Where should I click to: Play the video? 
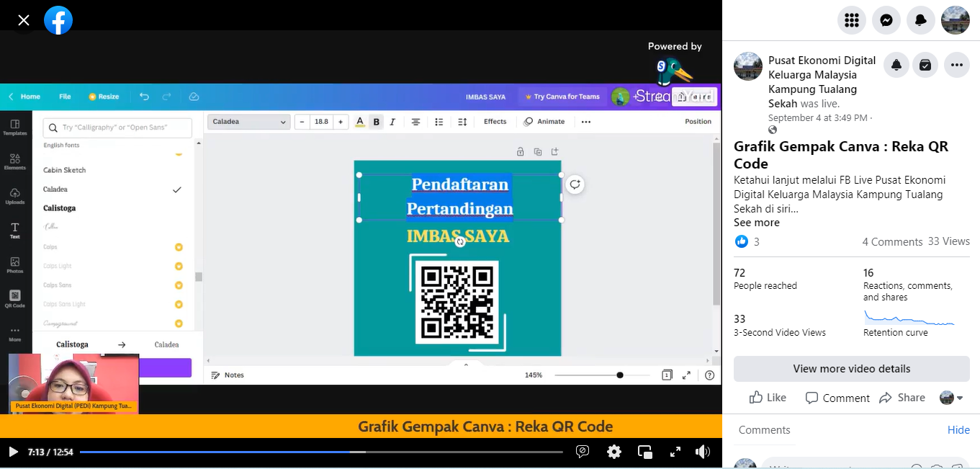[x=13, y=452]
